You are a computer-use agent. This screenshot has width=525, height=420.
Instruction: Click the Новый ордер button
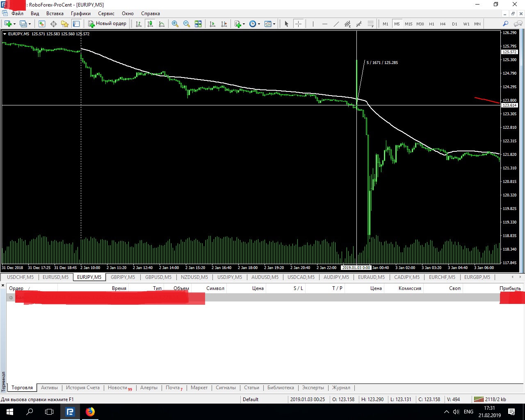(107, 24)
